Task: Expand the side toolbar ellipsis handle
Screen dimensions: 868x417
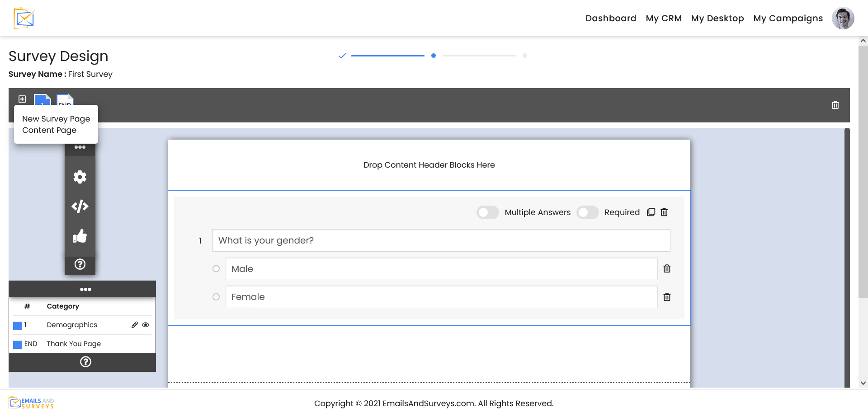Action: pos(80,147)
